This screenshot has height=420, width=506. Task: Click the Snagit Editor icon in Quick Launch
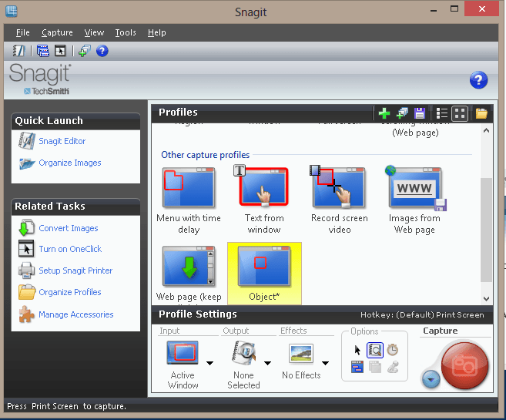[x=26, y=141]
